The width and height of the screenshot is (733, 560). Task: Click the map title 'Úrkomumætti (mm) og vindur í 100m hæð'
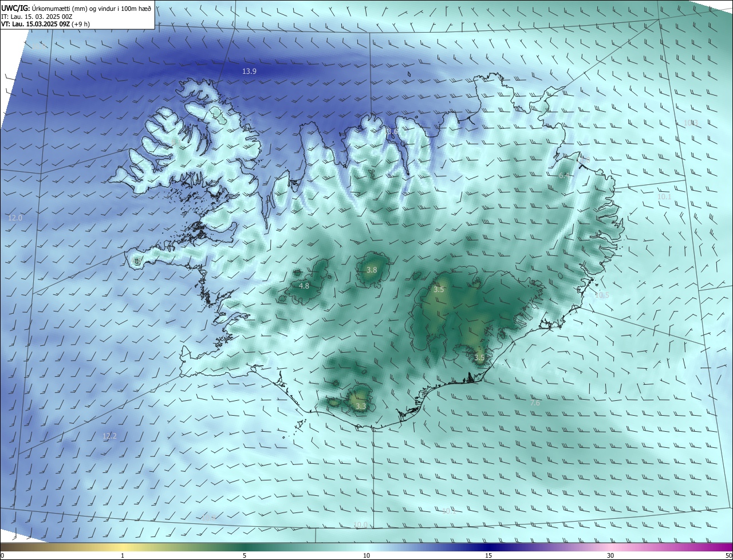[90, 8]
